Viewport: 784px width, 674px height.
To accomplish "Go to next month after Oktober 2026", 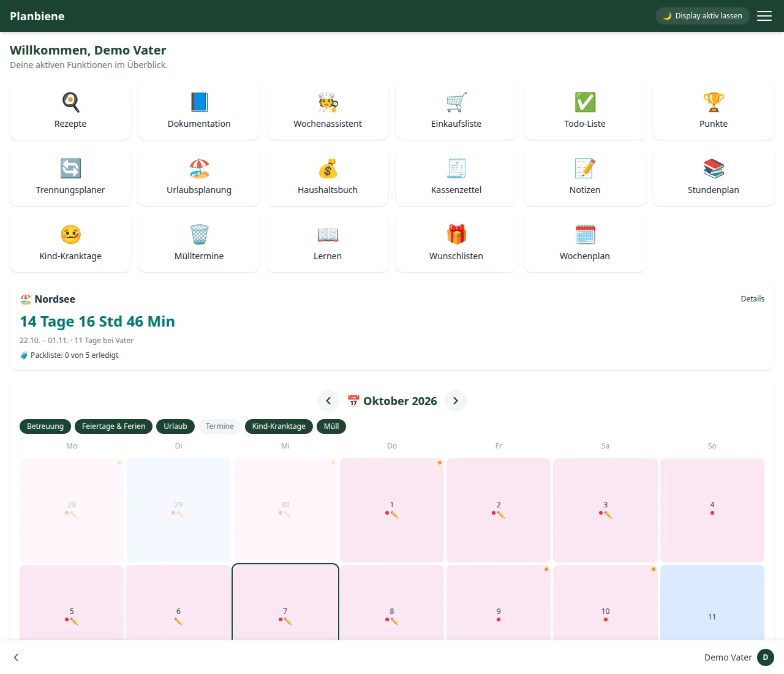I will [x=456, y=401].
